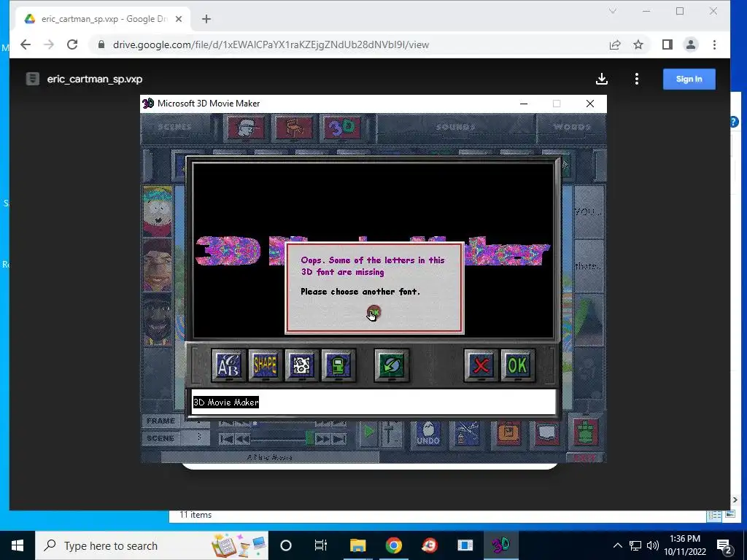Open Chrome side panel
This screenshot has height=560, width=747.
coord(667,44)
